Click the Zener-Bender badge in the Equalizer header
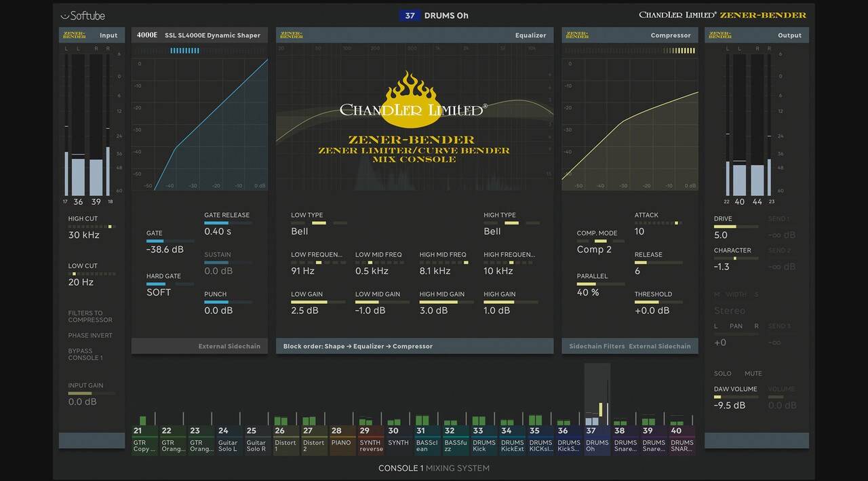 pyautogui.click(x=292, y=35)
